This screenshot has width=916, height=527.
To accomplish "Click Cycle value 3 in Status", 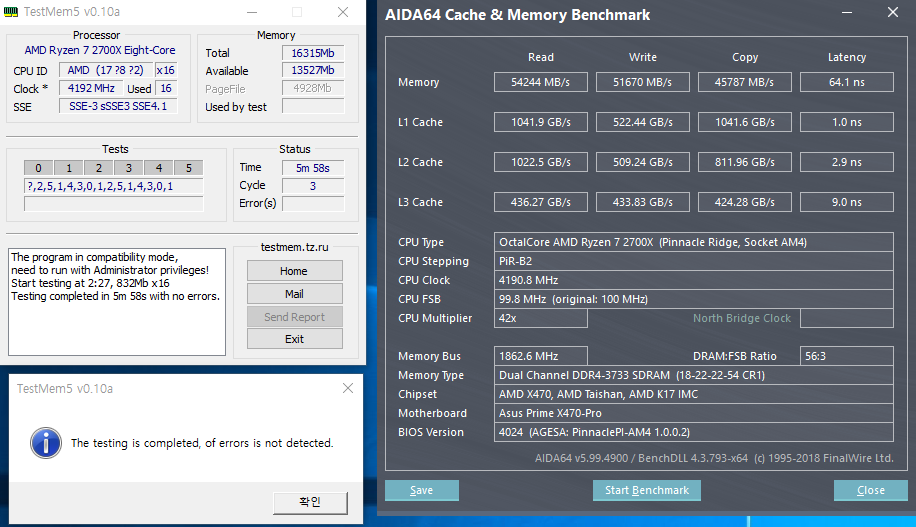I will click(313, 186).
